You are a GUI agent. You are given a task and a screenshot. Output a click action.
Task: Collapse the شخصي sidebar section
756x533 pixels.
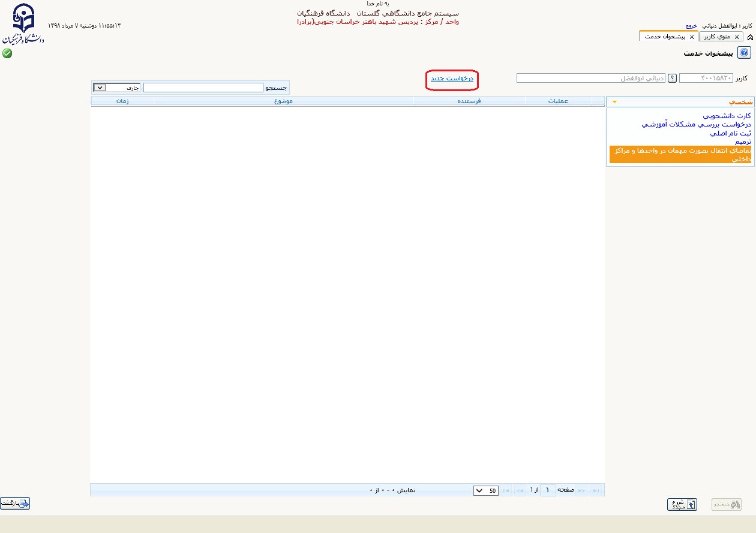click(x=614, y=103)
